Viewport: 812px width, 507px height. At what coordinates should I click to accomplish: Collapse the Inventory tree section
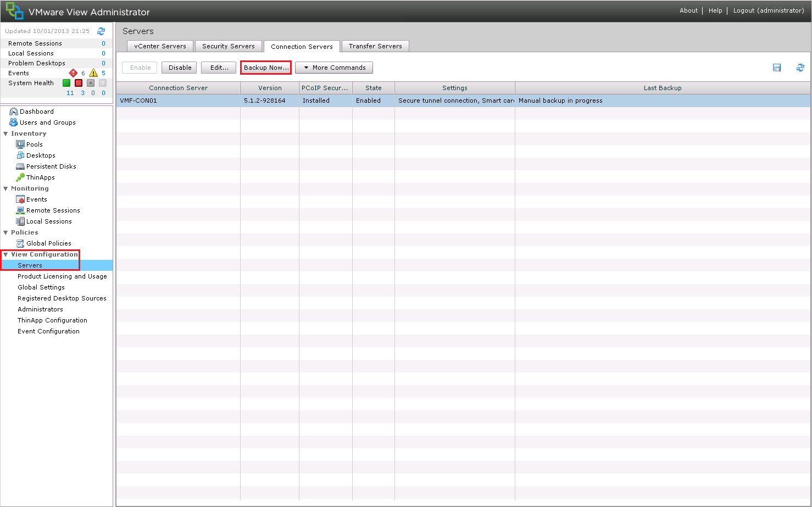[5, 133]
